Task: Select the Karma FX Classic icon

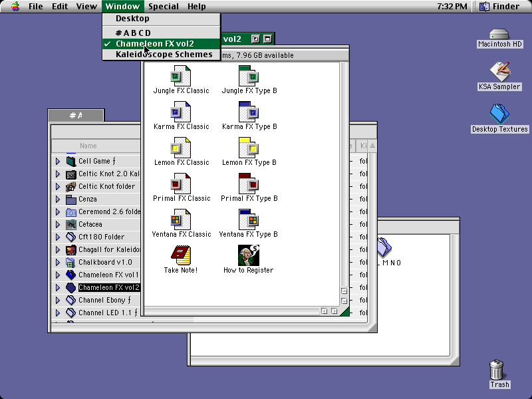Action: pyautogui.click(x=180, y=112)
